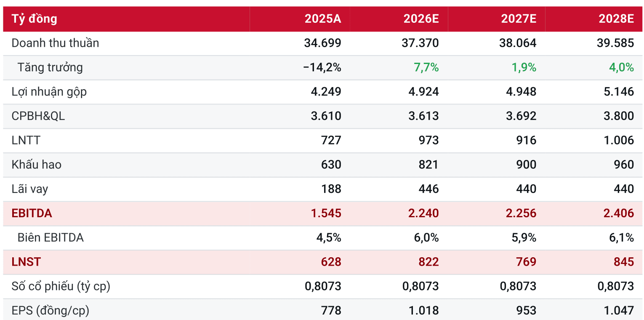The height and width of the screenshot is (320, 644).
Task: Select the 2027E column header
Action: click(519, 19)
